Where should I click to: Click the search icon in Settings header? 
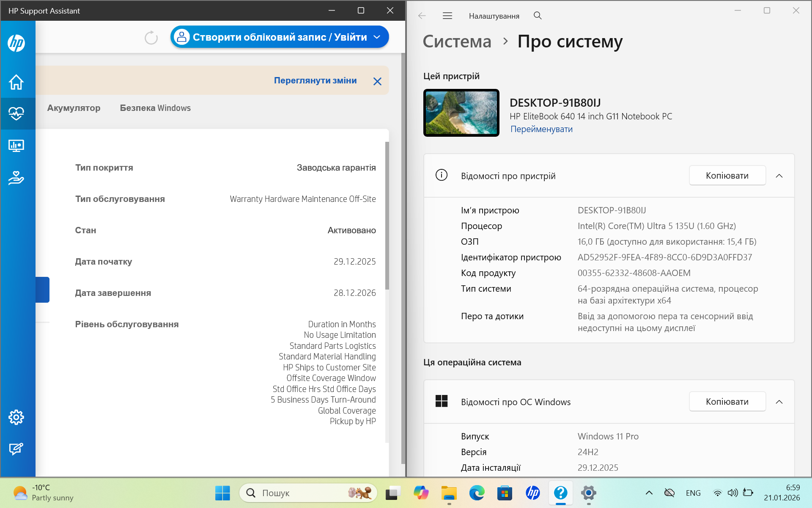pos(538,16)
